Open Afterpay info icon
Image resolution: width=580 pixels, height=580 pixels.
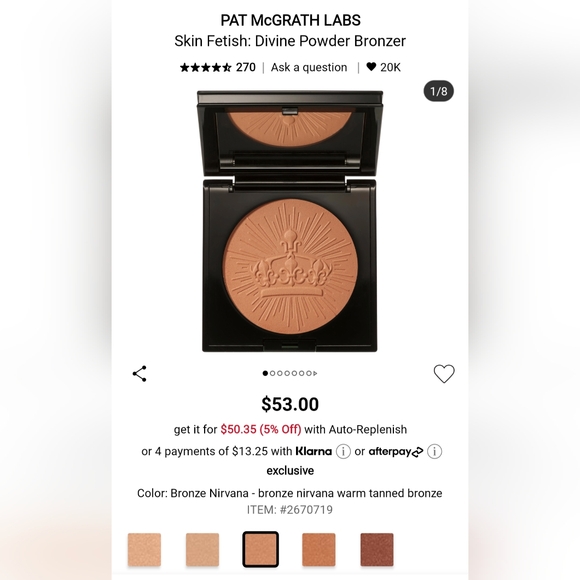coord(434,451)
